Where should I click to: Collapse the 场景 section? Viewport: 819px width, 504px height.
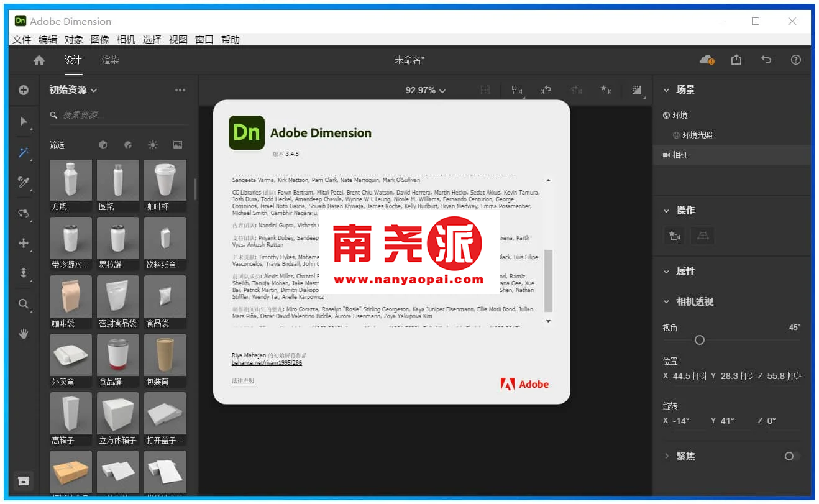667,90
